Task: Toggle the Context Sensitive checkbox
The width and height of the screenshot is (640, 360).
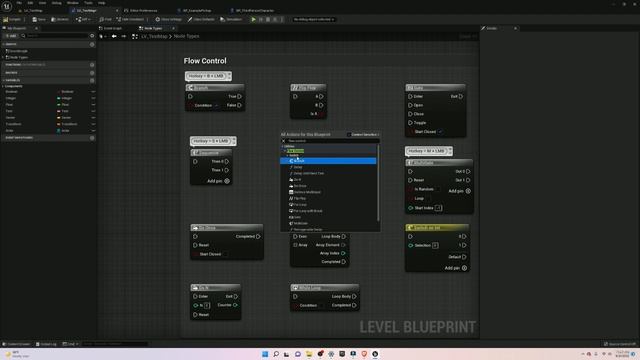Action: tap(349, 134)
